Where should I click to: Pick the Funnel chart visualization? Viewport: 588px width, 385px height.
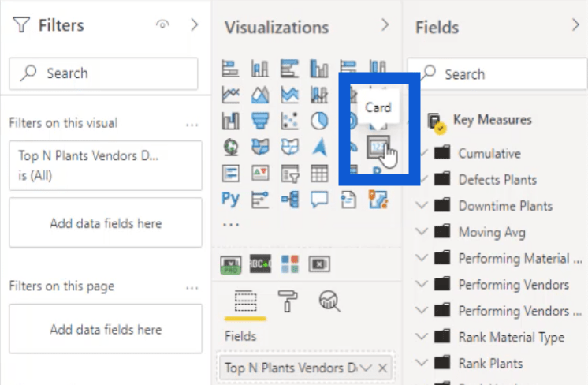click(260, 121)
